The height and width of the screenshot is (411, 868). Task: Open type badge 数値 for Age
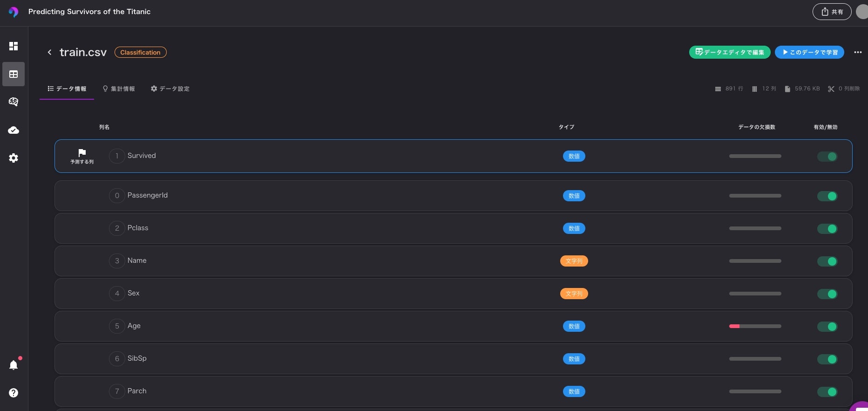coord(574,326)
